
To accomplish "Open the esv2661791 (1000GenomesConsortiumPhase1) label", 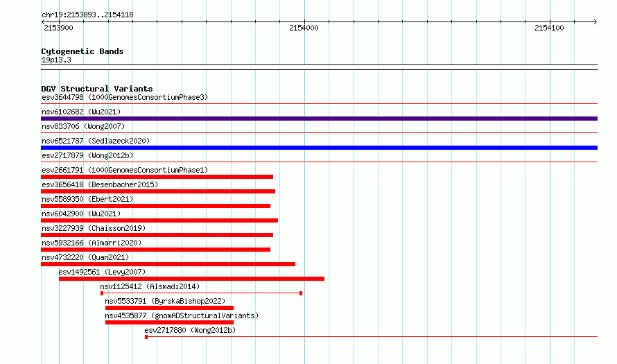I will [x=125, y=170].
